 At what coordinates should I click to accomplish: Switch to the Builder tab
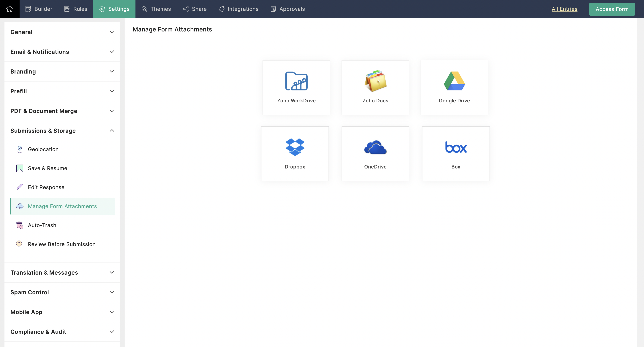click(x=39, y=9)
